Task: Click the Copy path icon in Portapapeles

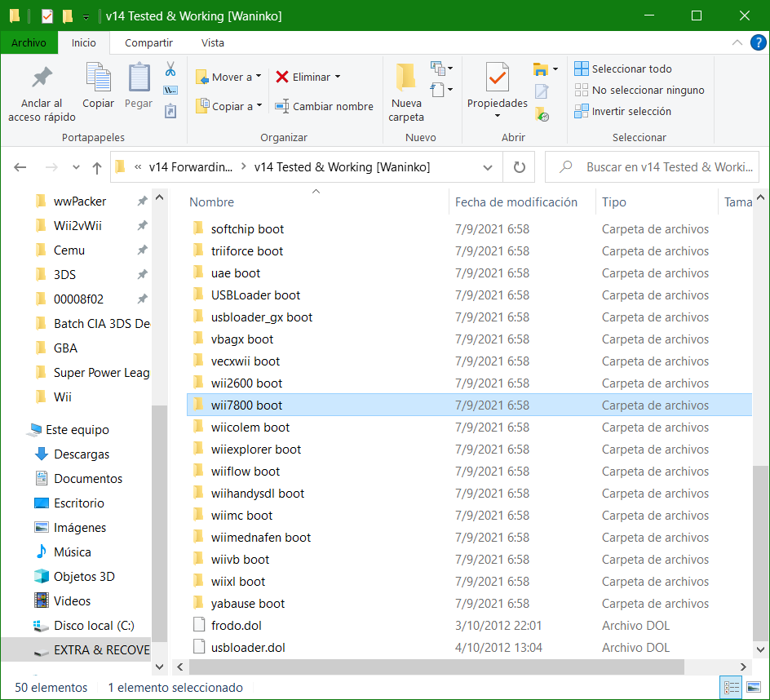Action: [170, 91]
